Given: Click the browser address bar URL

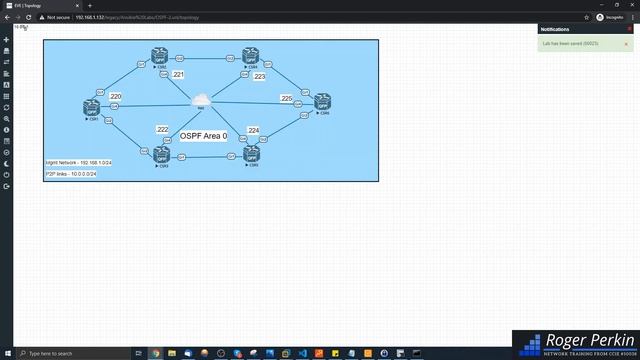Looking at the screenshot, I should pyautogui.click(x=137, y=18).
